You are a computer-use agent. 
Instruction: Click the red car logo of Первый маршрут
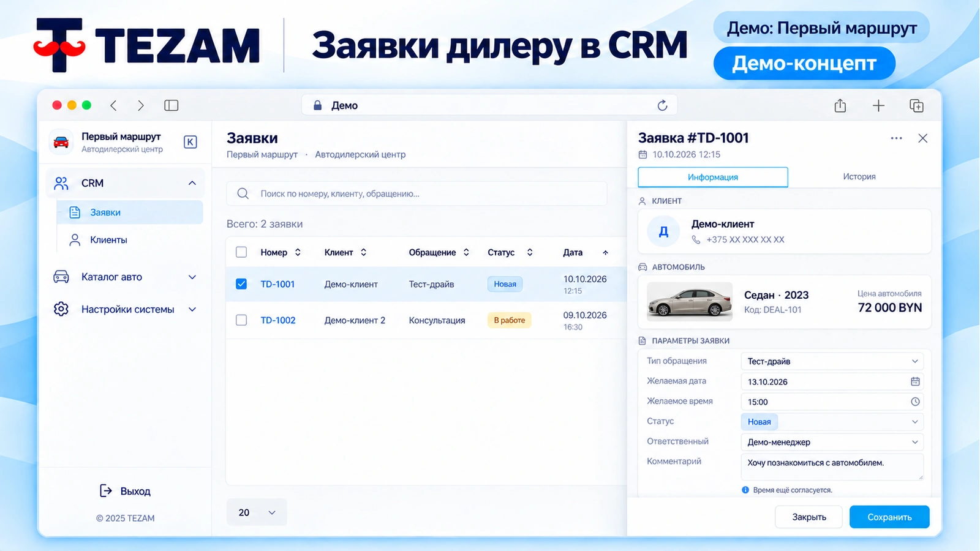point(61,142)
